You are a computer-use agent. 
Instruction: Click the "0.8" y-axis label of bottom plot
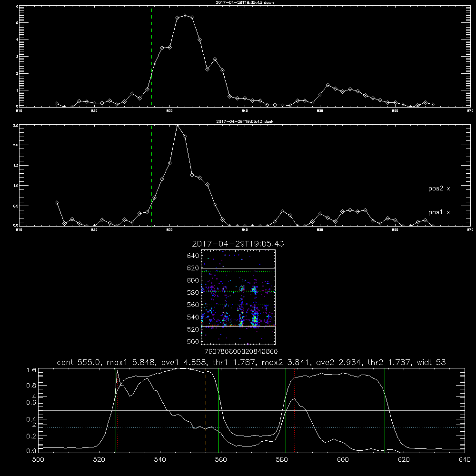pos(31,385)
